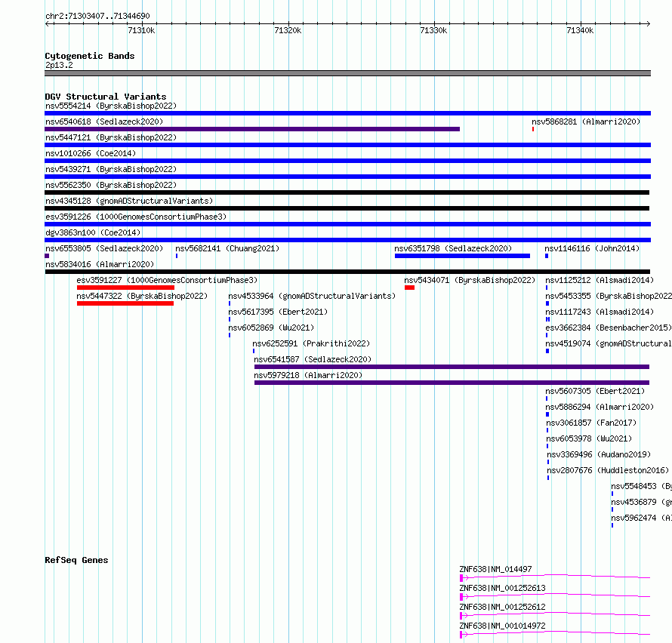Image resolution: width=672 pixels, height=643 pixels.
Task: Open ZNF638|NM_001252613 gene label
Action: 502,588
